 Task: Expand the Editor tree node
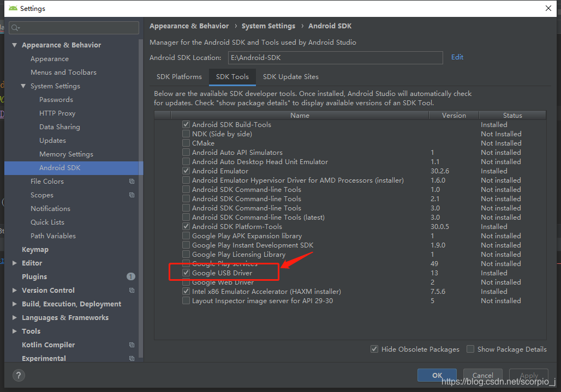coord(15,263)
